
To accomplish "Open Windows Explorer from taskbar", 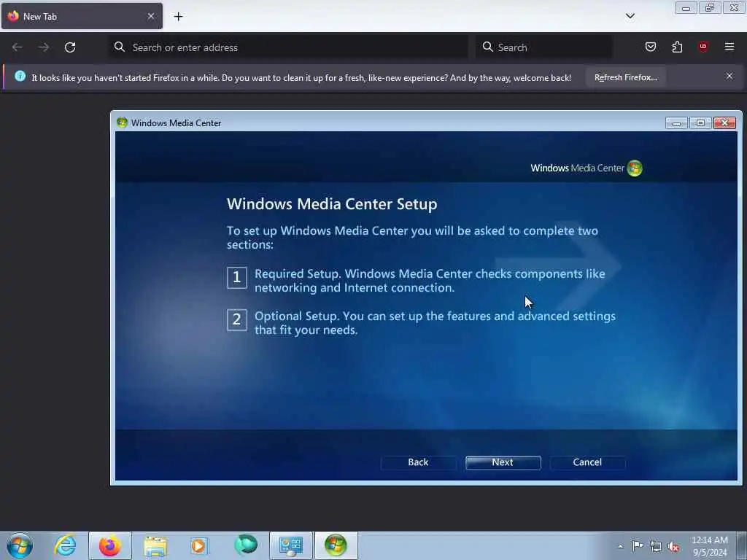I will (x=155, y=545).
